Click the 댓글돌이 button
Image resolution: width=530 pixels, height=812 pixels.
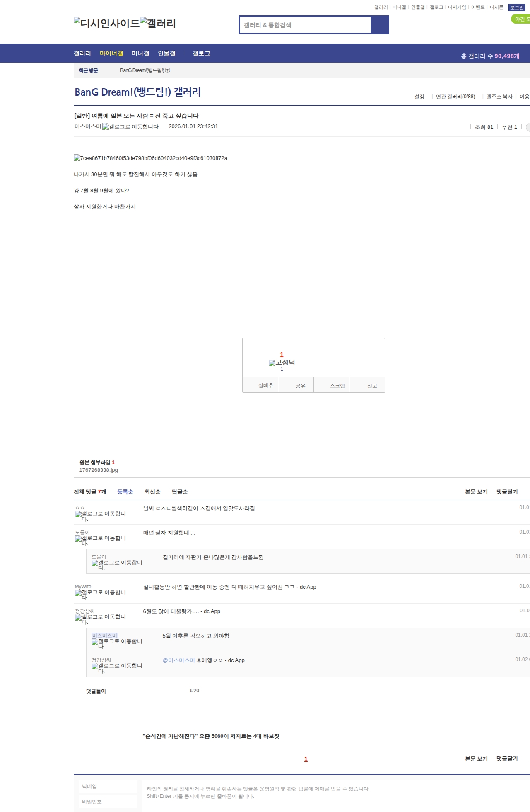(96, 691)
